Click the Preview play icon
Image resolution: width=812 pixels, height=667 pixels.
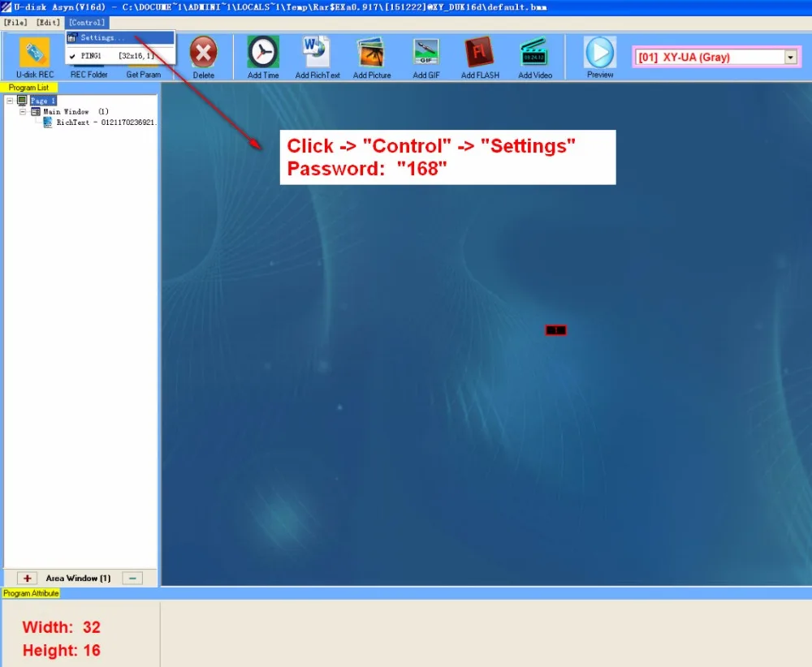click(x=600, y=52)
